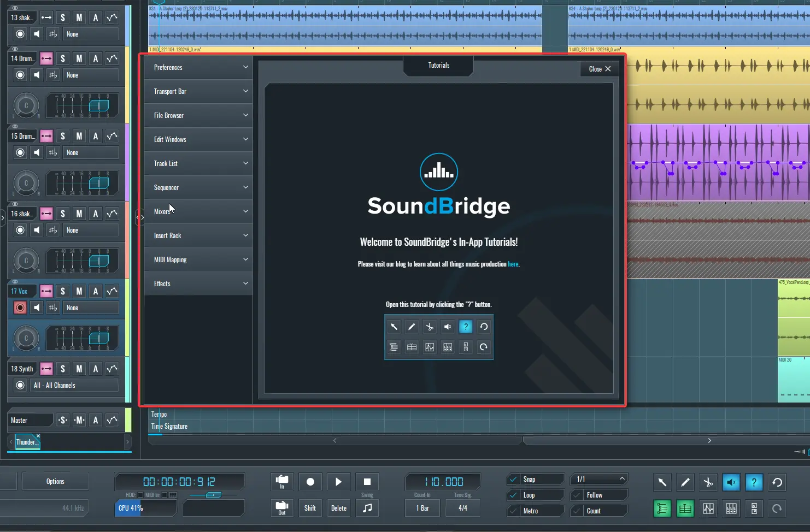
Task: Click the undo arrow in bottom toolbar
Action: click(777, 482)
